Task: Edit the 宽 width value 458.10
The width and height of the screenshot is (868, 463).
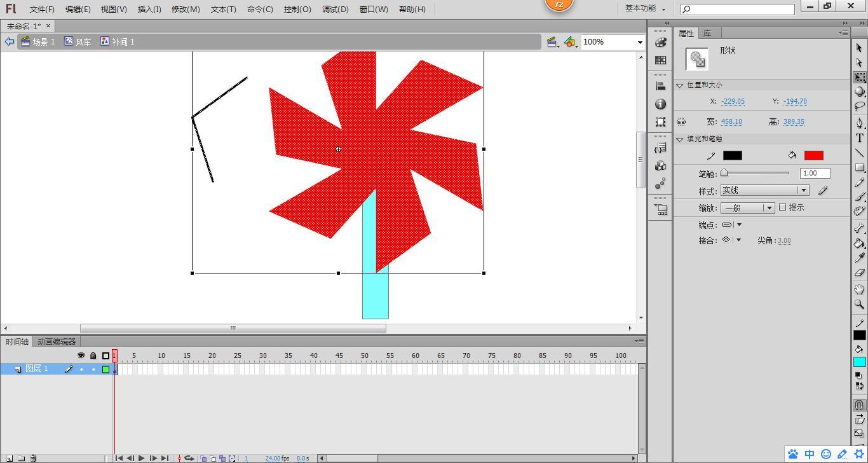Action: [731, 121]
